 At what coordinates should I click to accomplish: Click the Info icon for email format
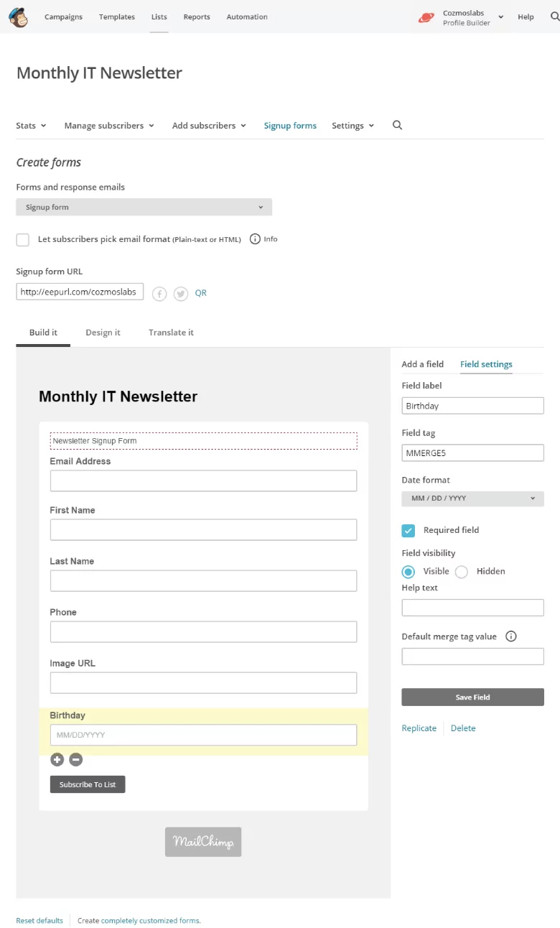[255, 239]
